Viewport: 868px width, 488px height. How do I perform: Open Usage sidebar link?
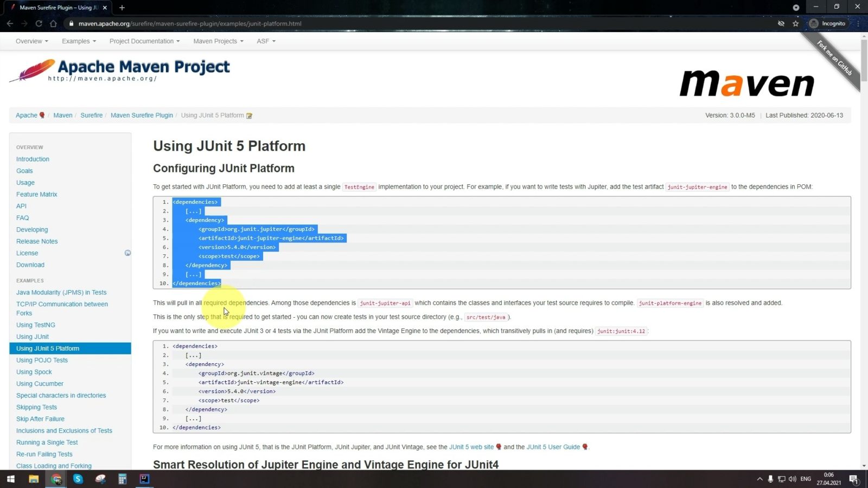25,183
